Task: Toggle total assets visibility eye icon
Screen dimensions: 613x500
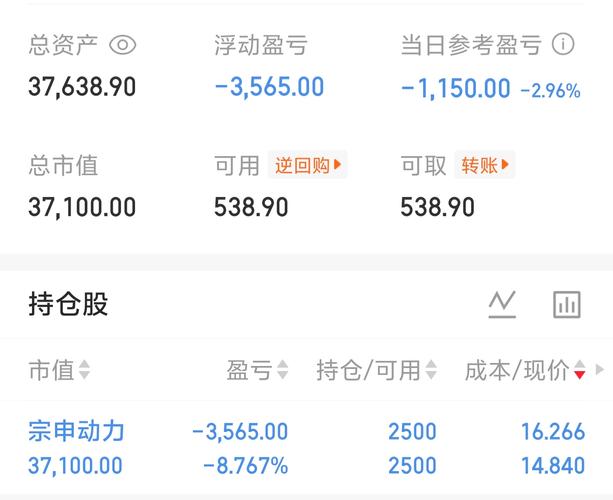Action: 122,45
